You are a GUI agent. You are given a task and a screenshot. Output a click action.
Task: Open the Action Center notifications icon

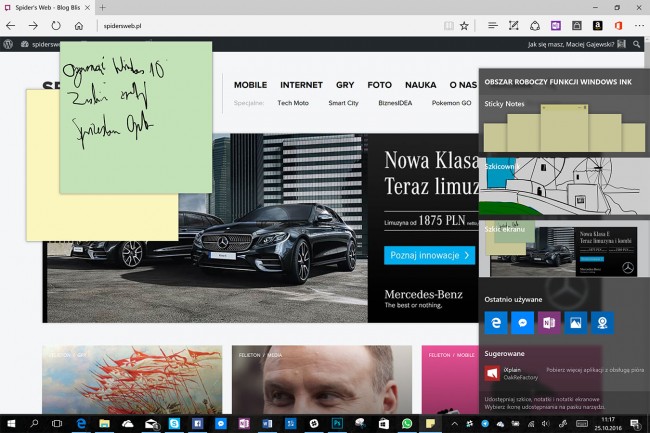point(635,423)
